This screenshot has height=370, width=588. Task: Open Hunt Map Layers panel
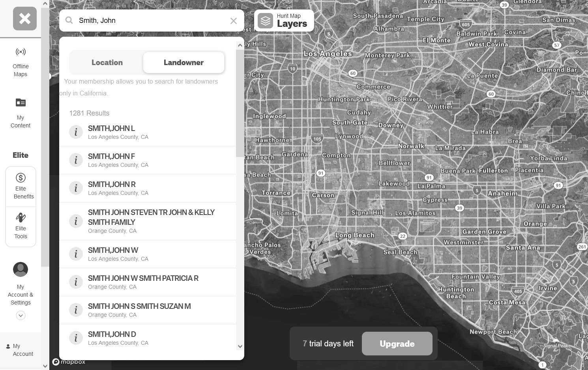(284, 21)
